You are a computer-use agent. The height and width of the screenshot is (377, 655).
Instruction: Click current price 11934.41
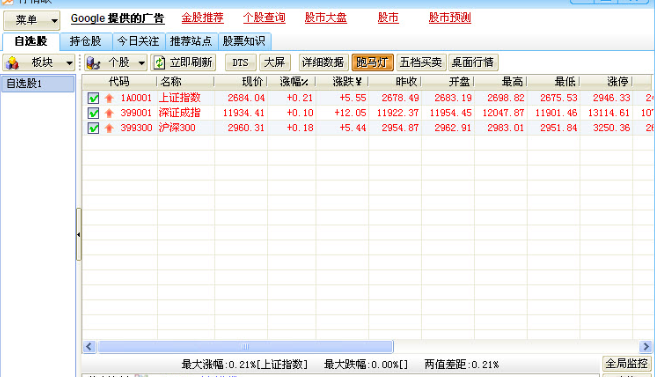pyautogui.click(x=244, y=113)
